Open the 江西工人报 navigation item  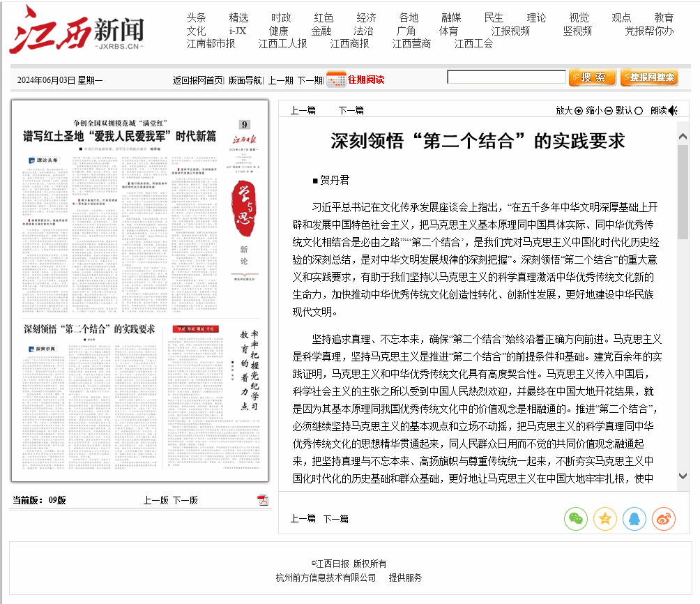pyautogui.click(x=282, y=43)
